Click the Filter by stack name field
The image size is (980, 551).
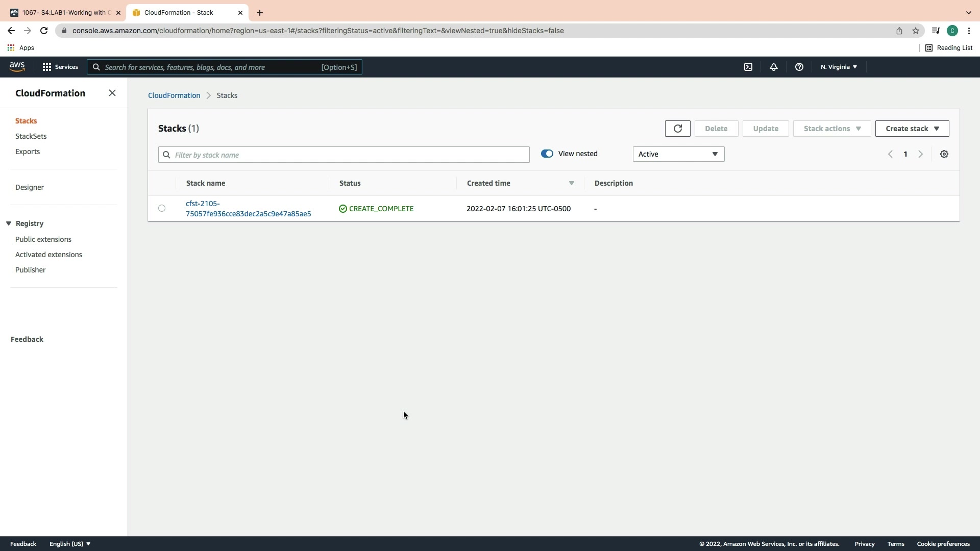click(x=344, y=155)
